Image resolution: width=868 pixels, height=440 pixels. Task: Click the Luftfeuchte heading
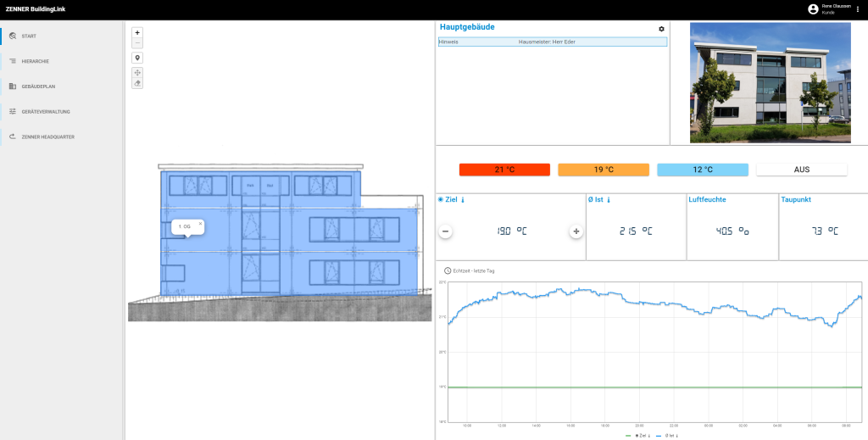[x=708, y=200]
